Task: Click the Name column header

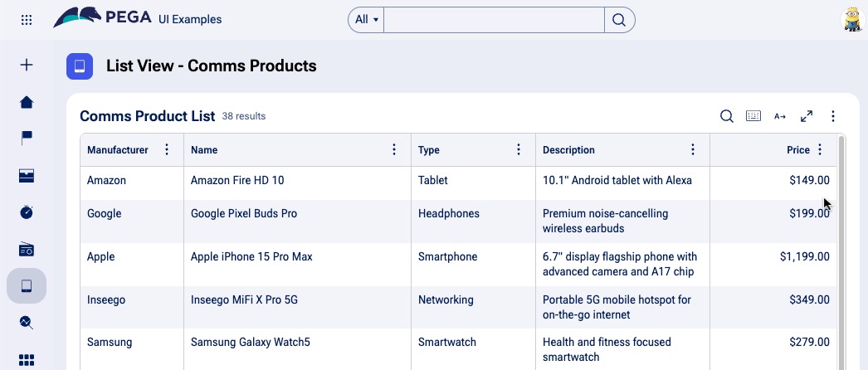Action: (204, 150)
